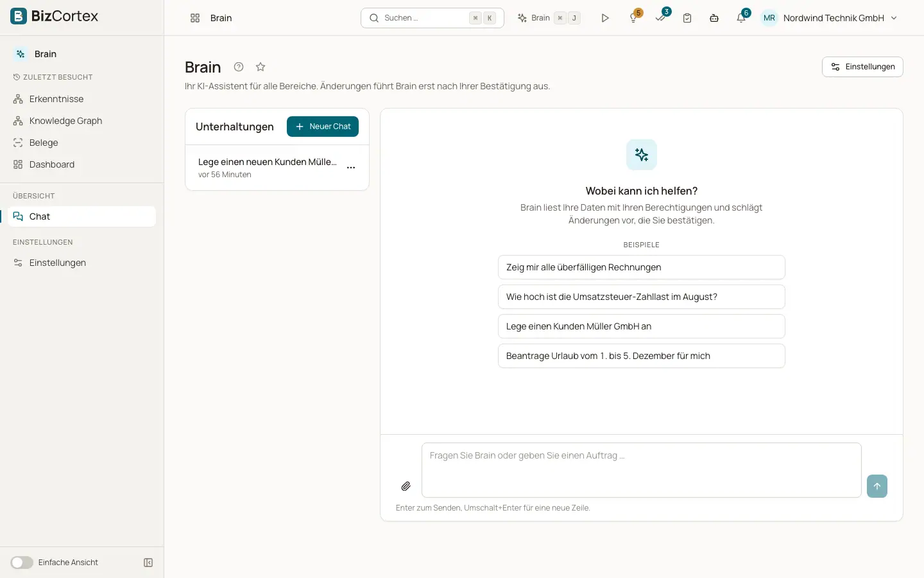The height and width of the screenshot is (578, 924).
Task: Open Einstellungen in the sidebar
Action: click(82, 263)
